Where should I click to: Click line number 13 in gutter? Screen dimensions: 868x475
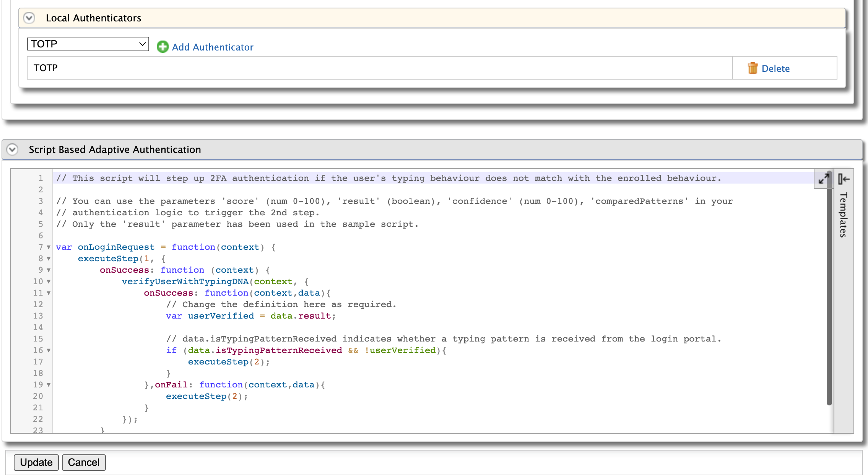(x=38, y=316)
